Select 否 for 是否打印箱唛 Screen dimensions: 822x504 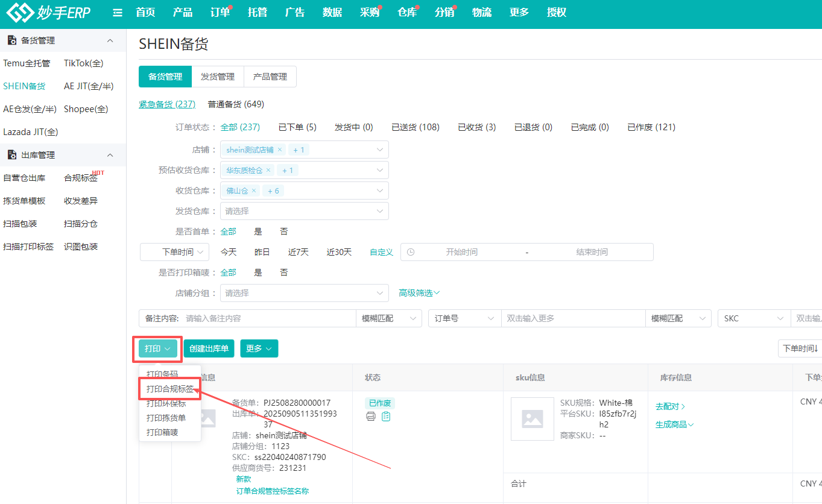[x=284, y=272]
